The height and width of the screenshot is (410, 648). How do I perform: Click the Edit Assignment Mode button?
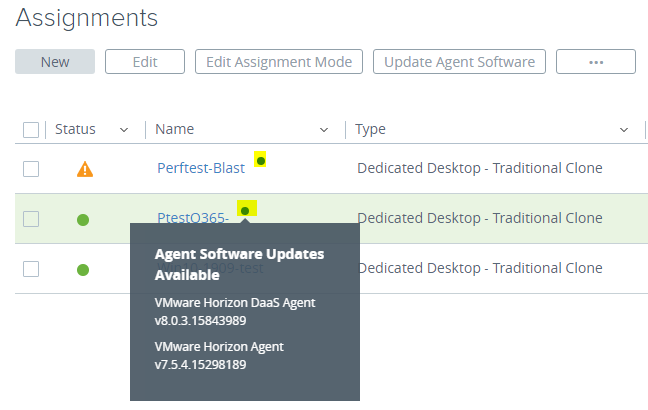click(x=279, y=62)
